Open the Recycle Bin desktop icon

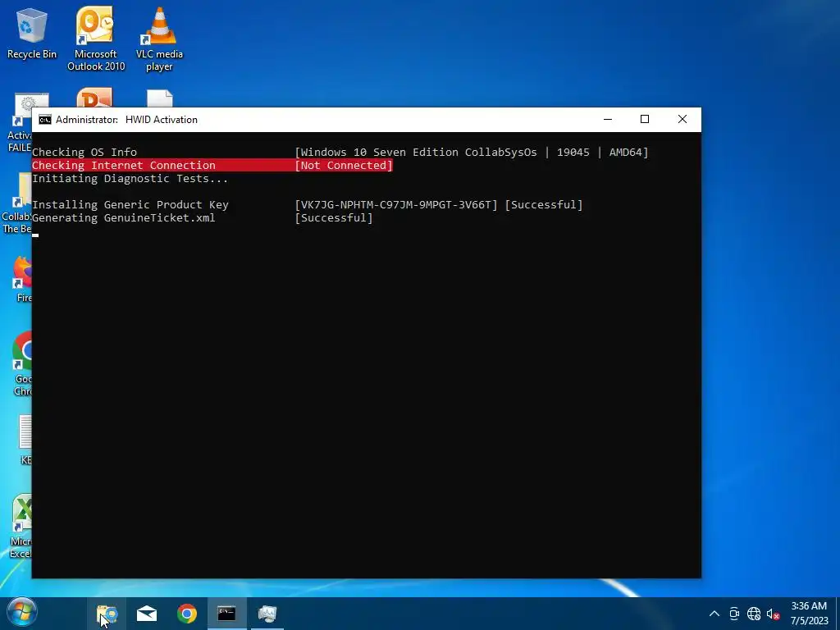tap(31, 33)
